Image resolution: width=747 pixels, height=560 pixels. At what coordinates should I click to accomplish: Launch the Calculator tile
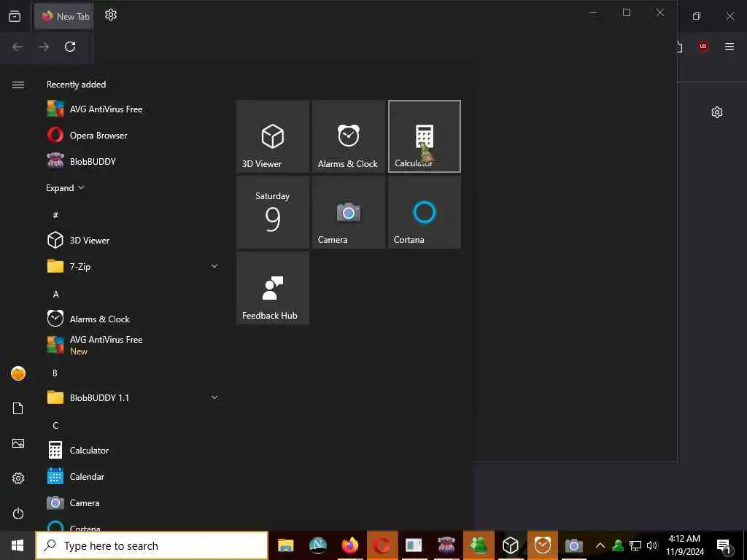point(424,136)
